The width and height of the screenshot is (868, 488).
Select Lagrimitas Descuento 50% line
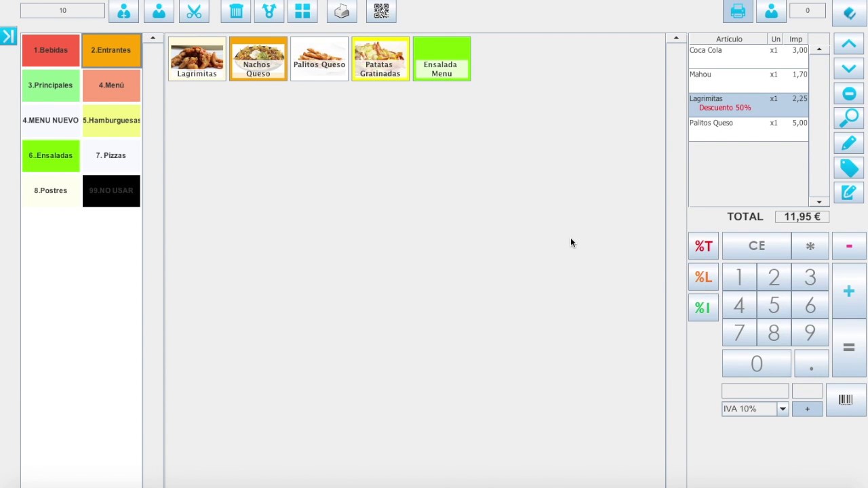tap(749, 105)
